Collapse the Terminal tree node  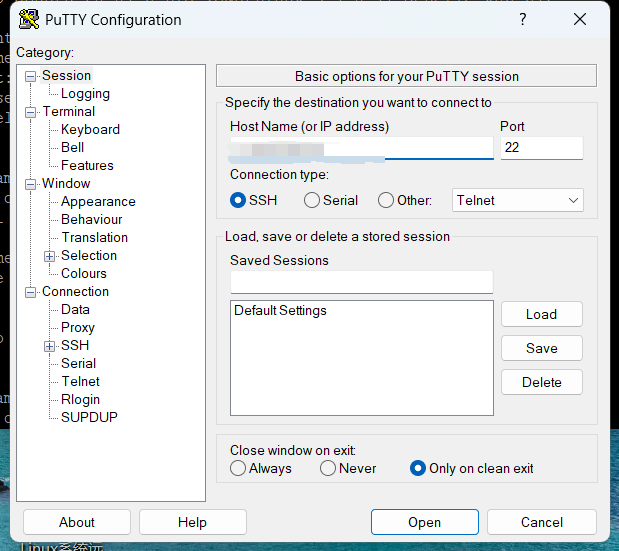click(x=30, y=112)
